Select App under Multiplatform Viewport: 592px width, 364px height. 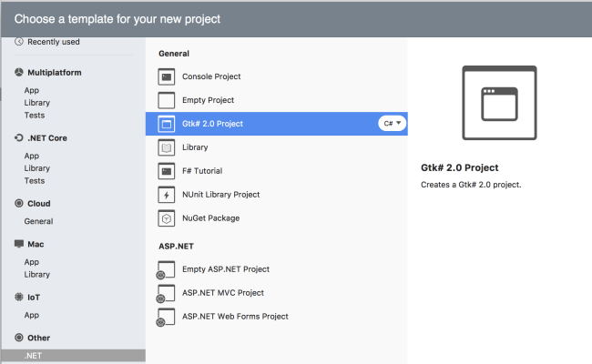tap(32, 90)
